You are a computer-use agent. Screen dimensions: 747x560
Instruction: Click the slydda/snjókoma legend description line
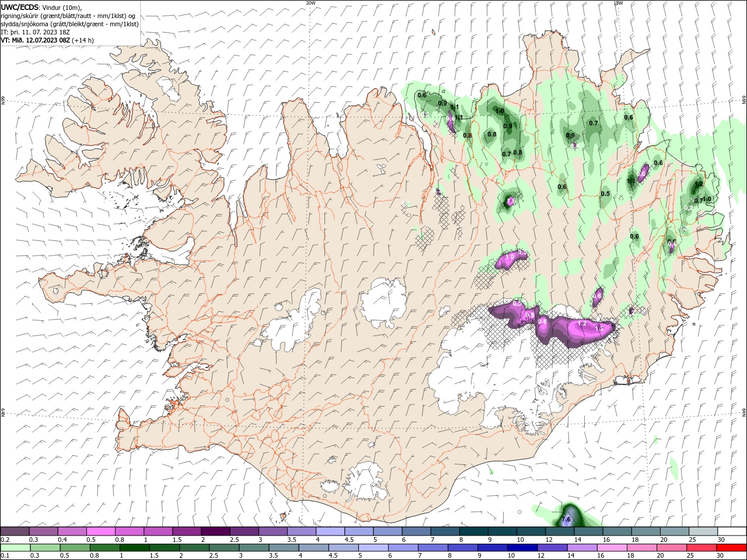[70, 24]
